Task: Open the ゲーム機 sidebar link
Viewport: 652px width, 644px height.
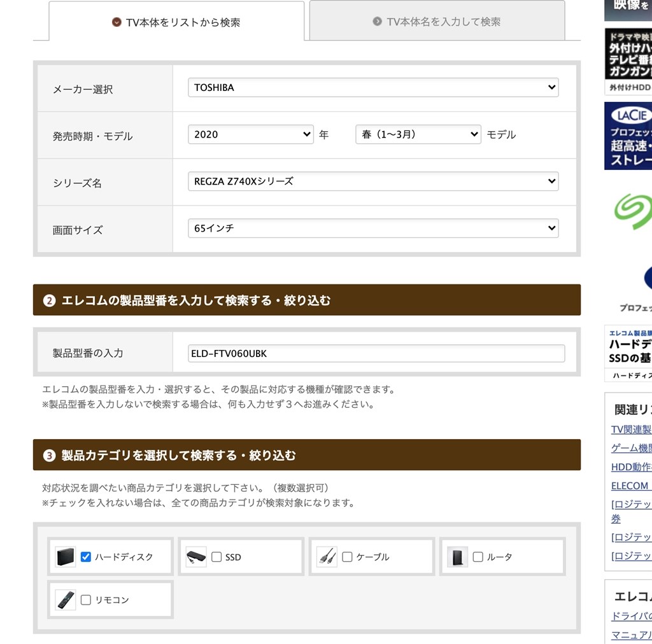Action: click(x=631, y=448)
